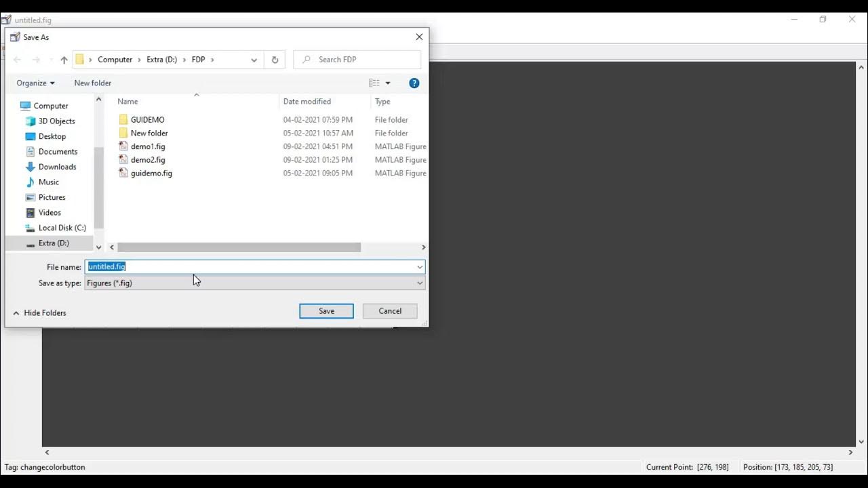Click the GUIDE window scroll-up arrow
Image resolution: width=868 pixels, height=488 pixels.
(x=862, y=67)
